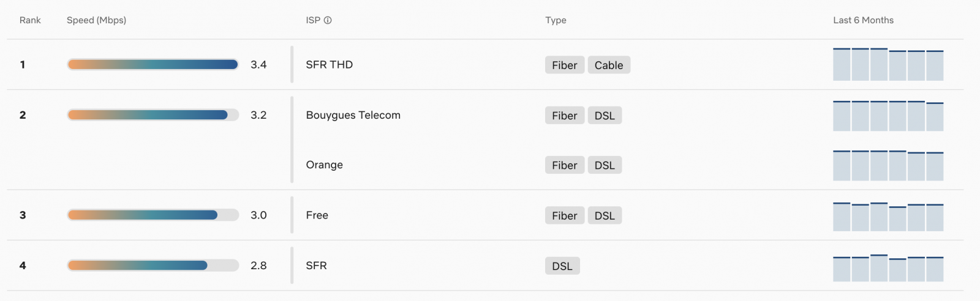Click the SFR ISP in rank 4
The image size is (980, 301).
pyautogui.click(x=316, y=266)
